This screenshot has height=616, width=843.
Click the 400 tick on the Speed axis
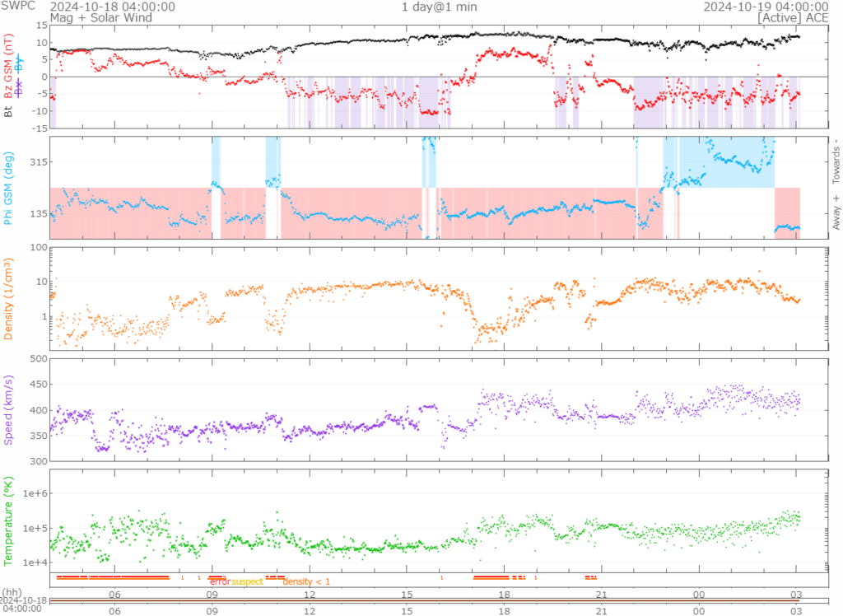[39, 410]
